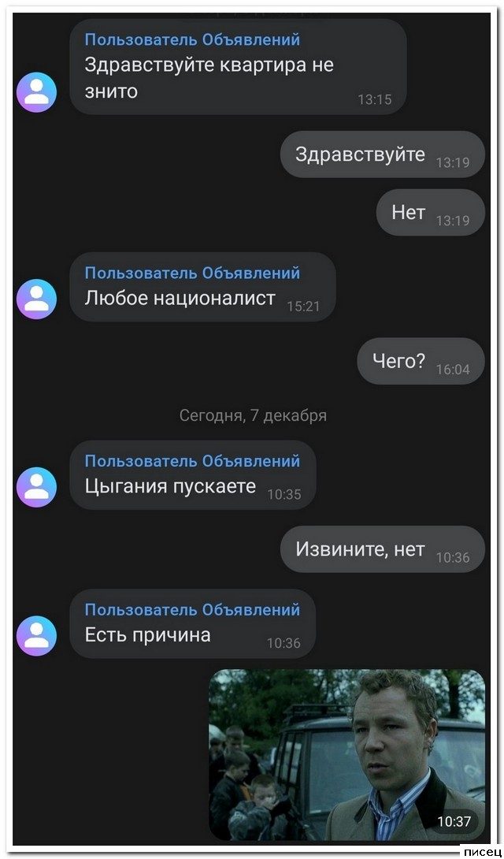
Task: Select the 'Любое националист' message bubble
Action: tap(202, 287)
